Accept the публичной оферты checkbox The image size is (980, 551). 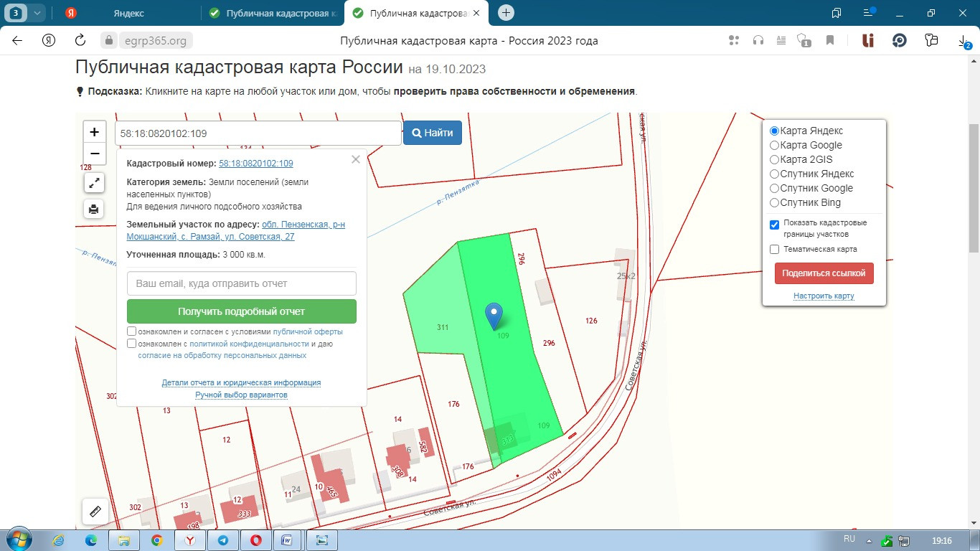tap(132, 331)
